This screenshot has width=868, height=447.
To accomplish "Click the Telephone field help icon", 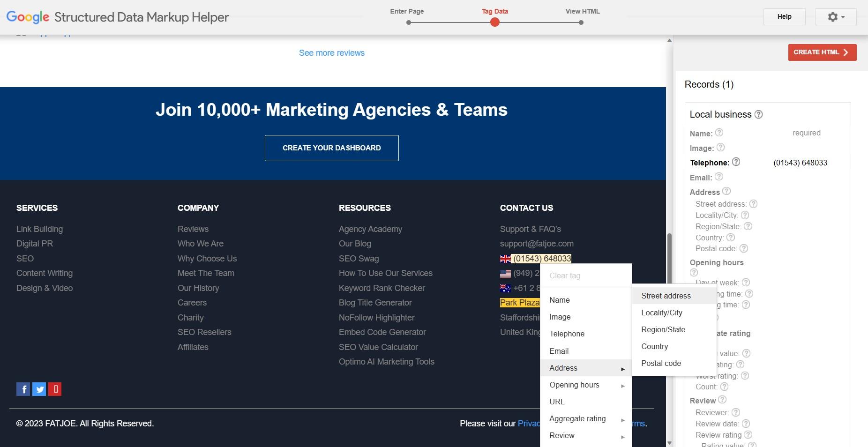I will click(x=736, y=162).
